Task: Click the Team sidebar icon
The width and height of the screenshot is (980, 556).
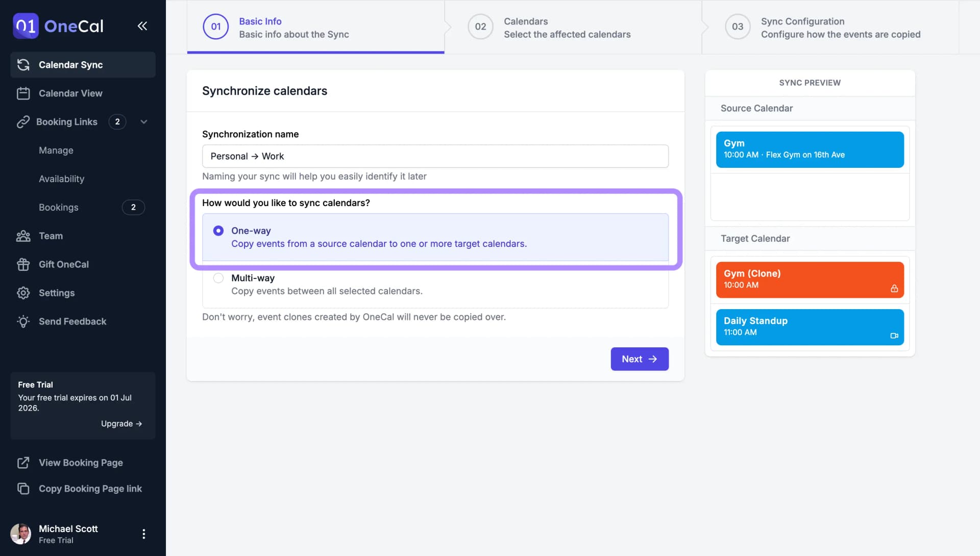Action: tap(23, 236)
